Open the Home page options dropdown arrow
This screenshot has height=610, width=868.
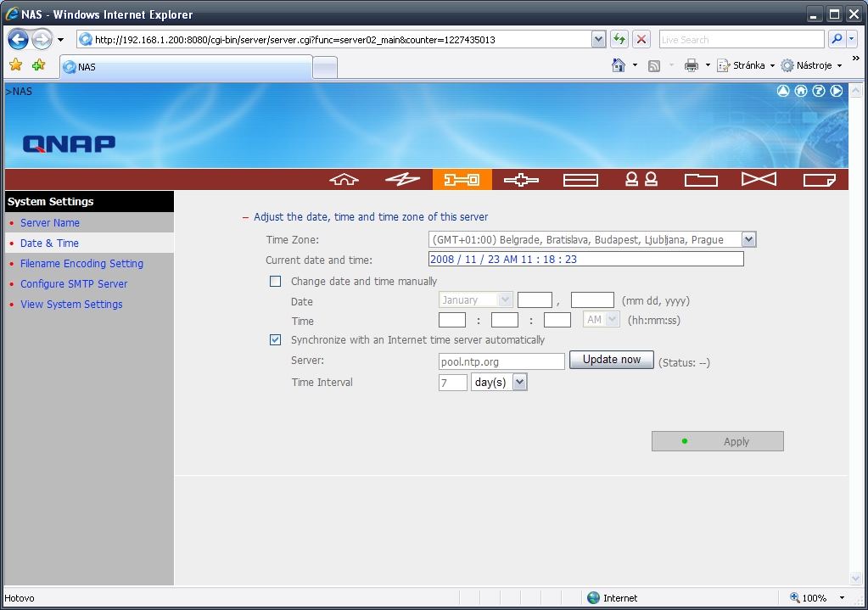(635, 65)
